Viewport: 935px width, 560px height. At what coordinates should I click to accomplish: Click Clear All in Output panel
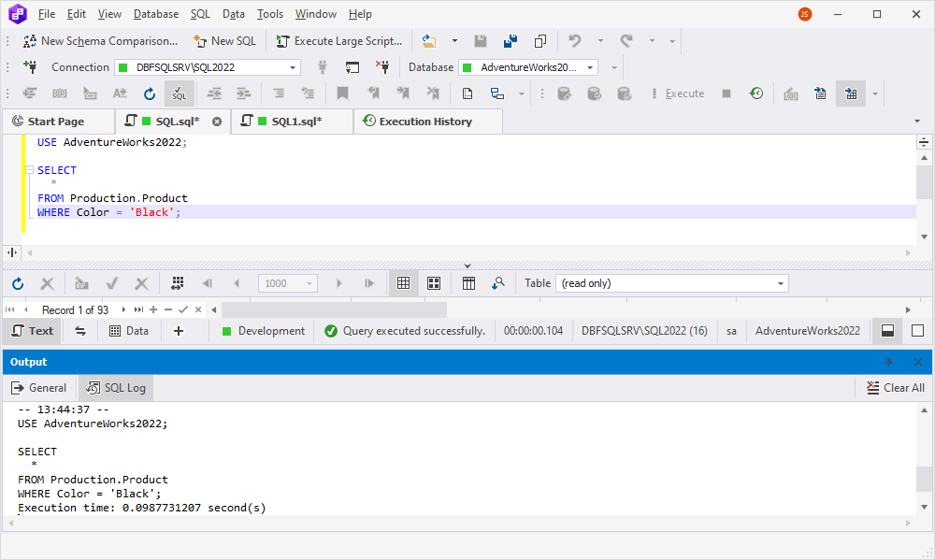896,388
